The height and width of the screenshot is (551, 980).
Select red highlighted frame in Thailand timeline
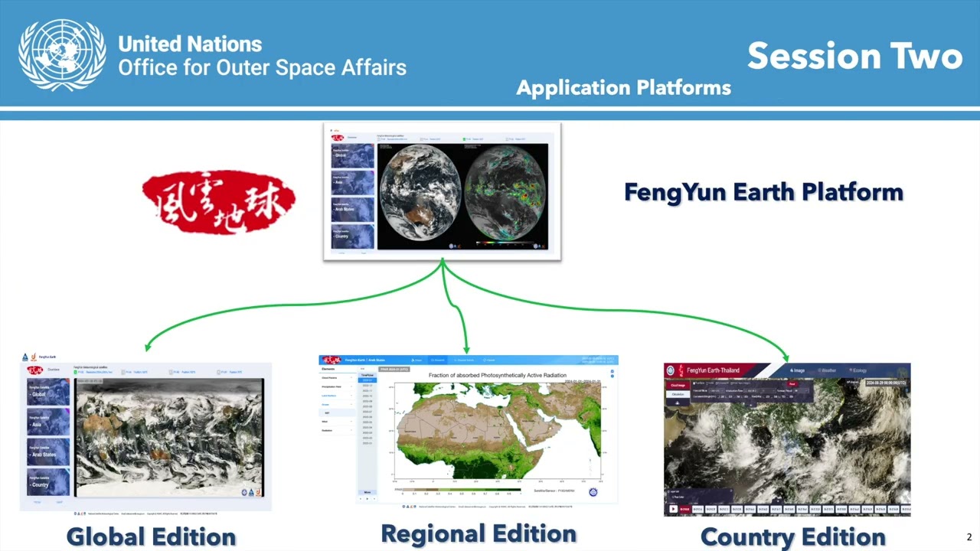point(685,509)
